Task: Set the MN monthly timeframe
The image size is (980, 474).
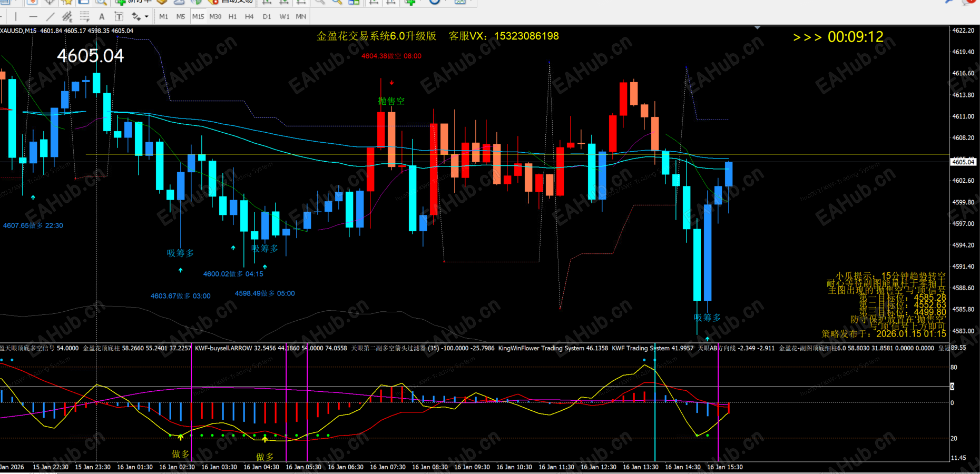Action: point(301,16)
